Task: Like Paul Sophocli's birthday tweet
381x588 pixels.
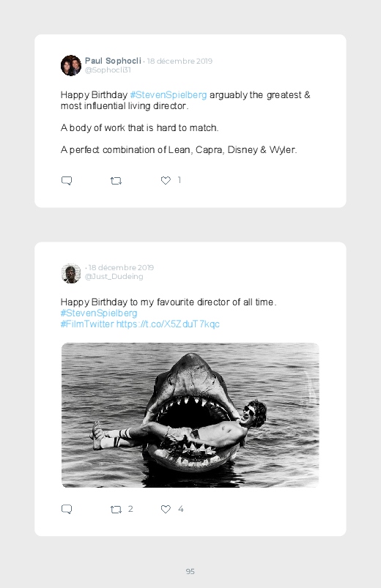Action: point(166,180)
